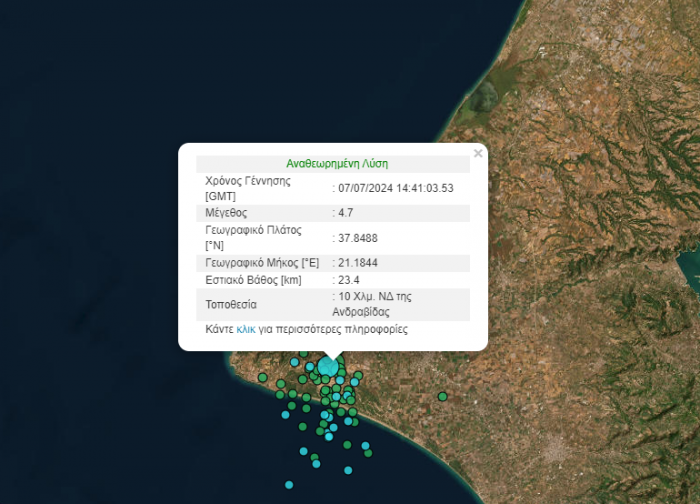Click the dark green forest patch on the northern coast
Image resolution: width=700 pixels, height=504 pixels.
point(483,95)
